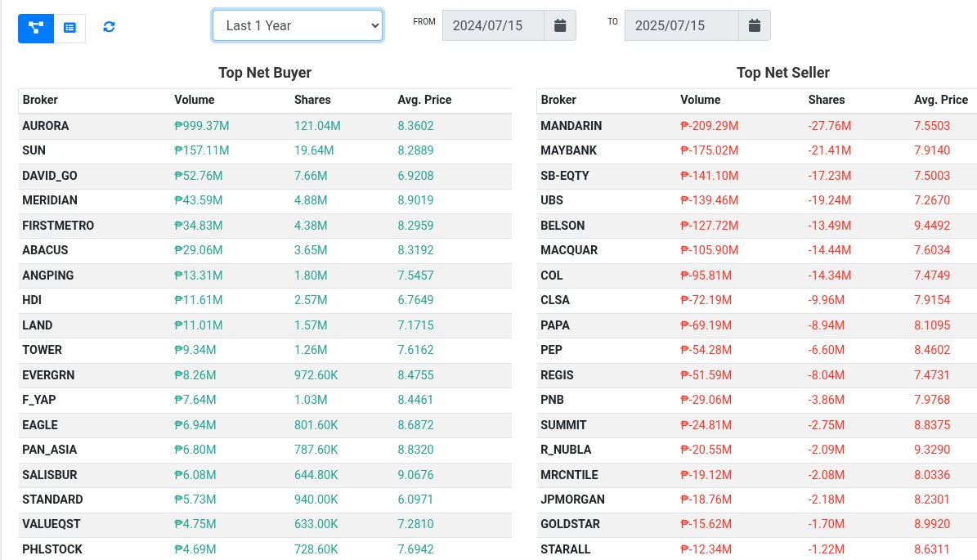
Task: Select the SUN broker name
Action: click(x=34, y=150)
